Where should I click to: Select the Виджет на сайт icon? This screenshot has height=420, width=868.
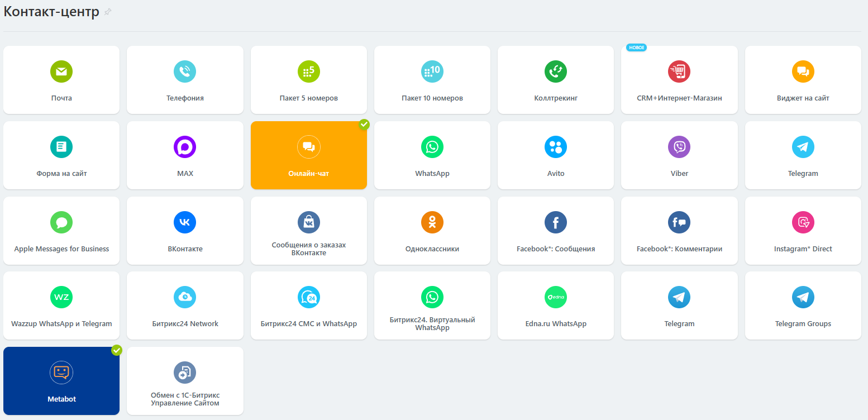(803, 71)
